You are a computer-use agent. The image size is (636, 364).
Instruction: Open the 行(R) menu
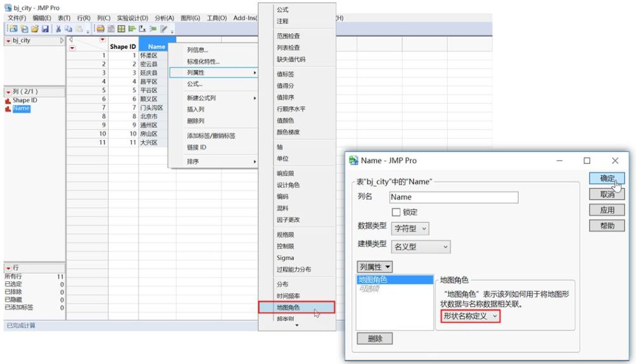(x=83, y=18)
